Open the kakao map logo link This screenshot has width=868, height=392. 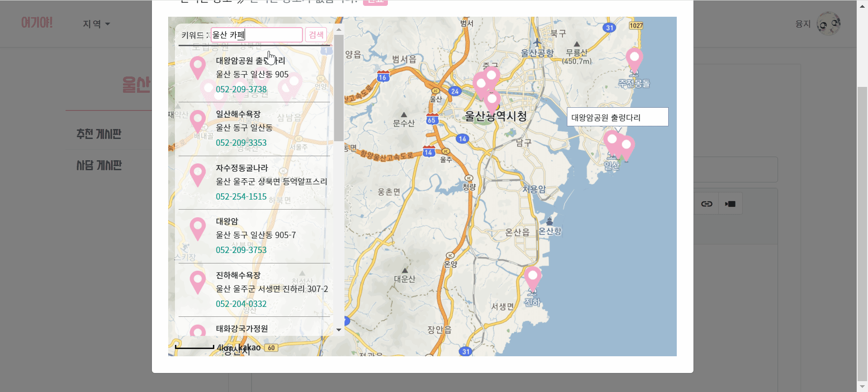(x=249, y=348)
